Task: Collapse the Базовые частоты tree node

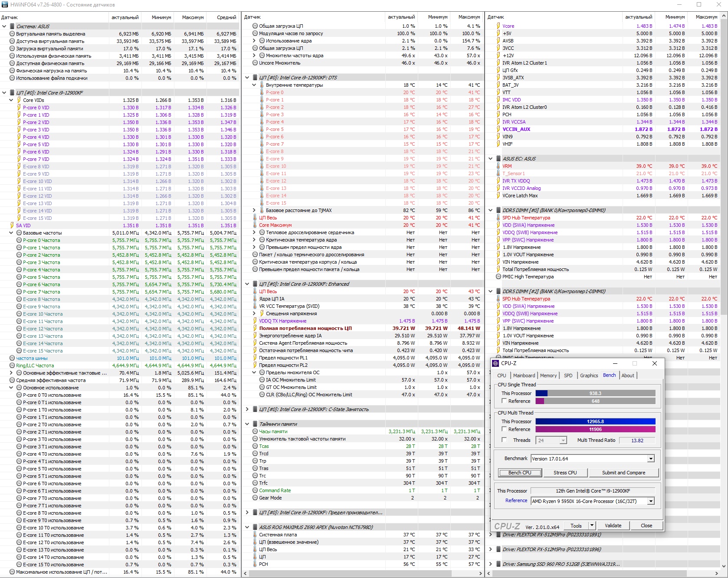Action: (11, 233)
